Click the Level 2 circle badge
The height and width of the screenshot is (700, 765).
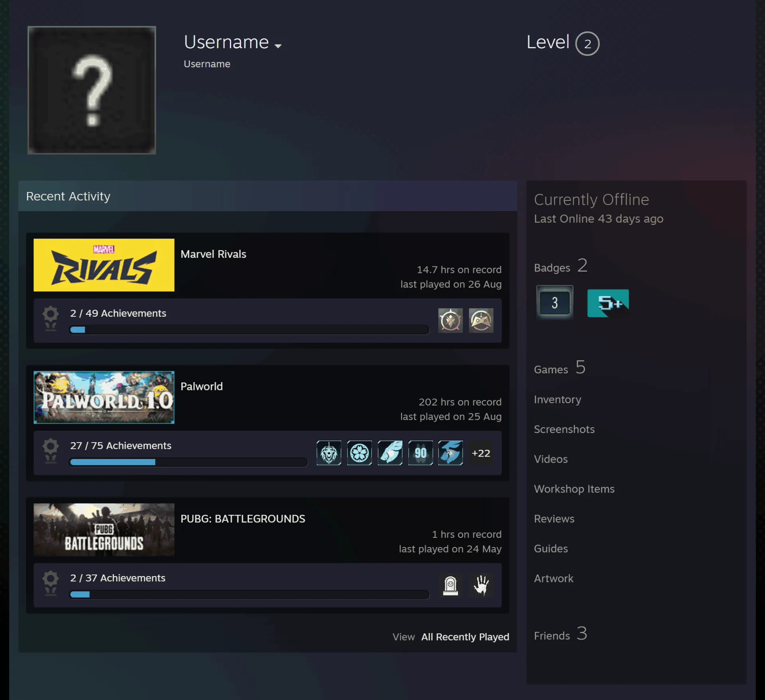click(587, 43)
